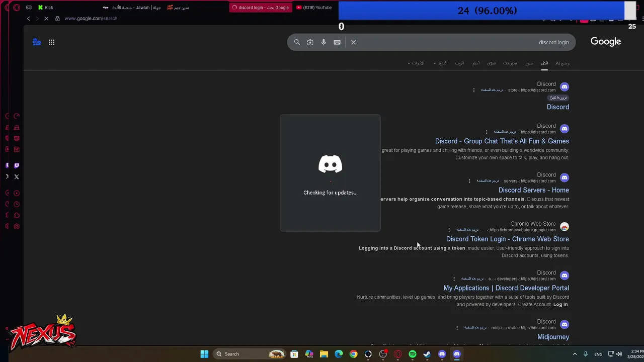Click the www.google.com/search address bar
Screen dimensions: 644x362
(91, 19)
